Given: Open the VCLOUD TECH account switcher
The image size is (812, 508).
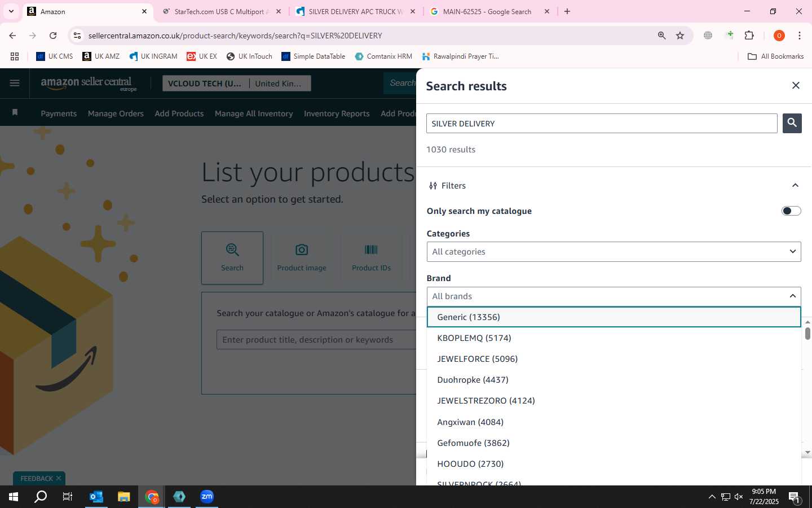Looking at the screenshot, I should pyautogui.click(x=205, y=84).
